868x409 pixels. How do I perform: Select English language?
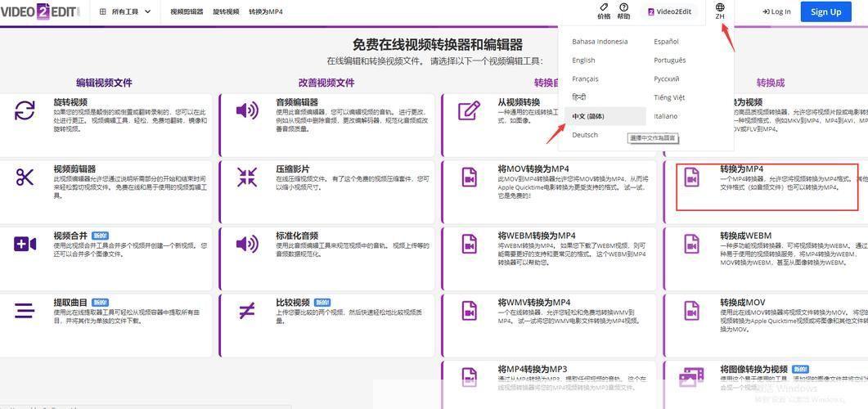(583, 61)
